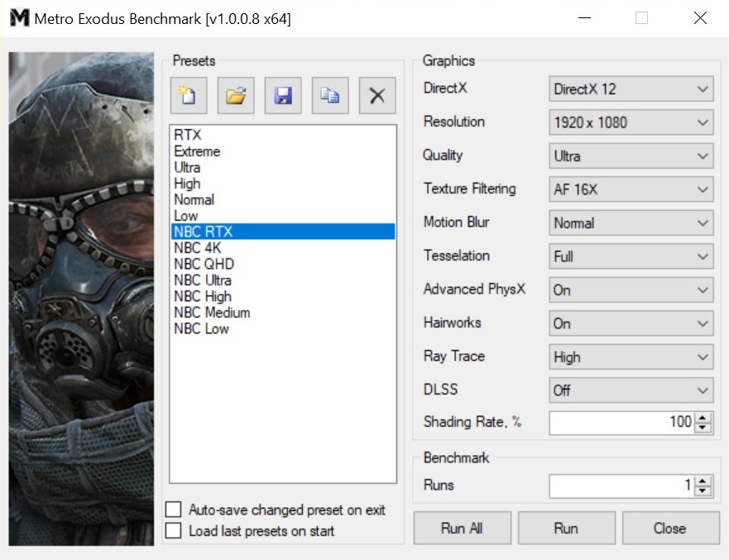The image size is (729, 560).
Task: Select the Extreme preset
Action: [x=283, y=151]
